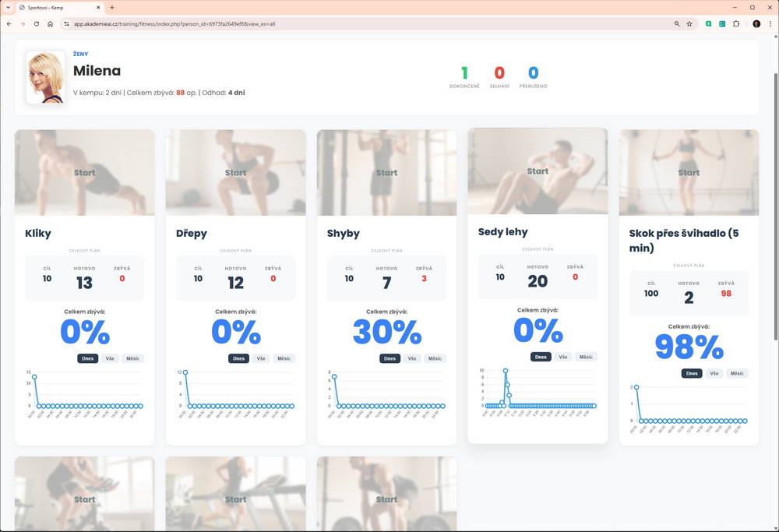Screen dimensions: 779x532
Task: Start the Sedy lehy exercise
Action: [538, 171]
